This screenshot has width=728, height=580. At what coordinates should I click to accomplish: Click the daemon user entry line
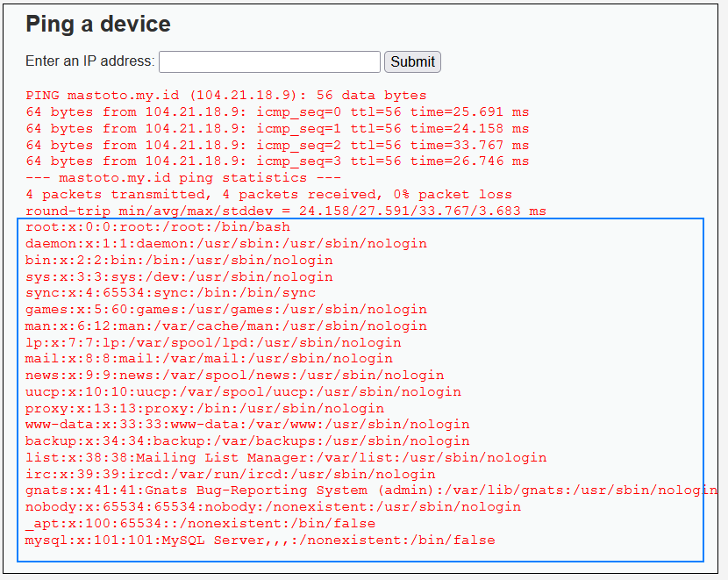point(226,244)
